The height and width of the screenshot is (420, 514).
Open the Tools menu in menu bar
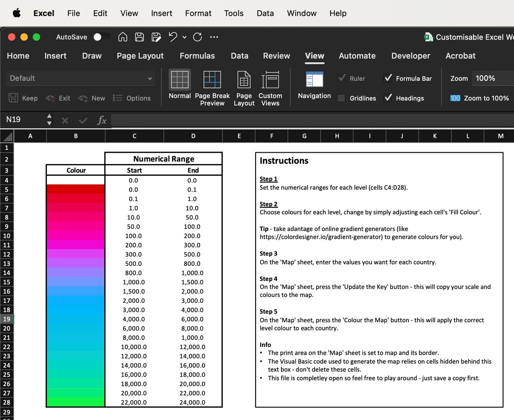pyautogui.click(x=234, y=13)
